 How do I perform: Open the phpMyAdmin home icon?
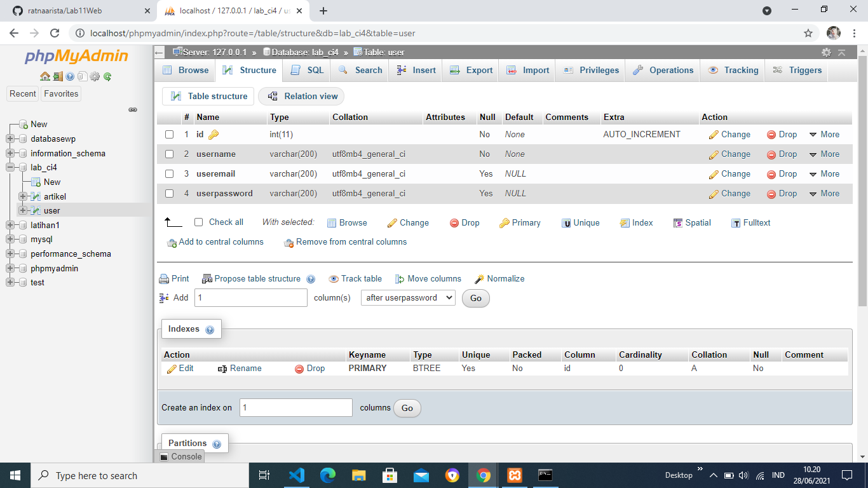click(44, 76)
